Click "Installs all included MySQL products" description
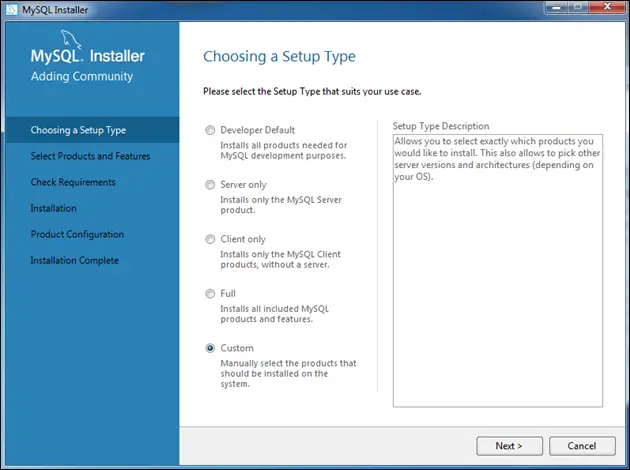 274,314
